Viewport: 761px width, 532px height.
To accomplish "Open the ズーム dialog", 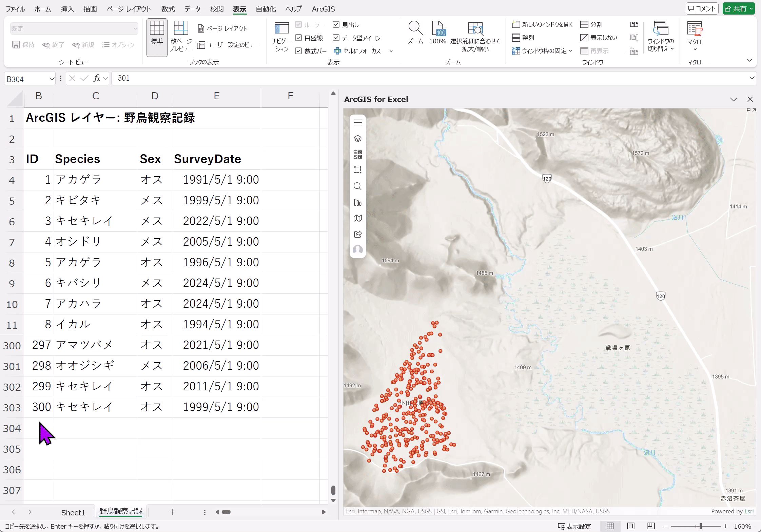I will (x=415, y=33).
